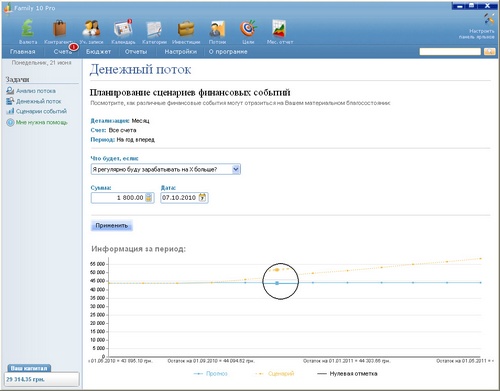The image size is (500, 391).
Task: Change Счет value Все счета
Action: tap(122, 130)
